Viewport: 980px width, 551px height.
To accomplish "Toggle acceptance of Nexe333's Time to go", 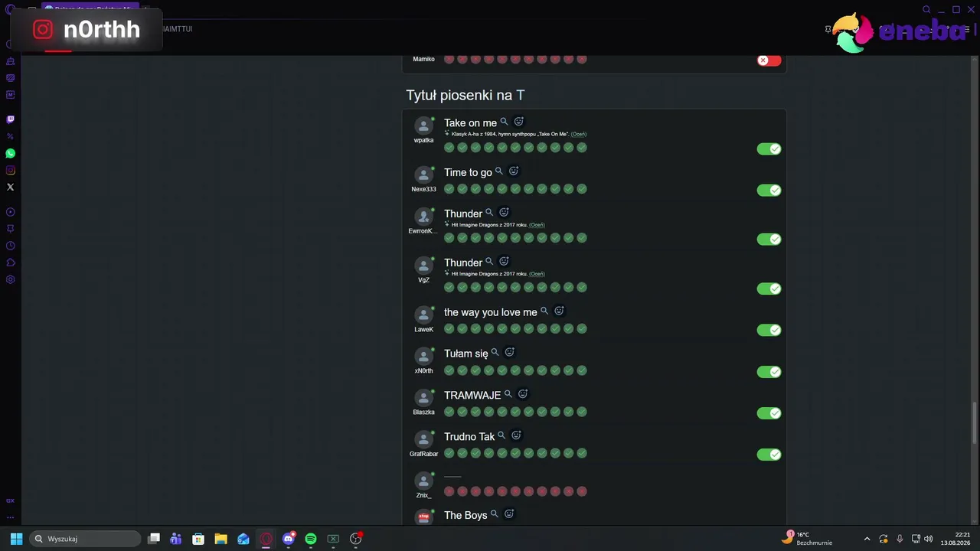I will point(769,191).
